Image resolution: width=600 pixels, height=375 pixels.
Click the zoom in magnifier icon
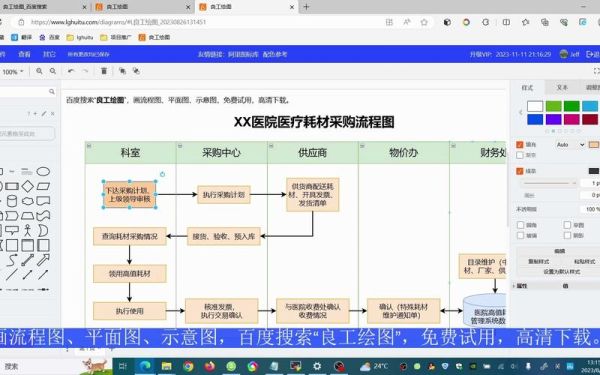(x=39, y=71)
